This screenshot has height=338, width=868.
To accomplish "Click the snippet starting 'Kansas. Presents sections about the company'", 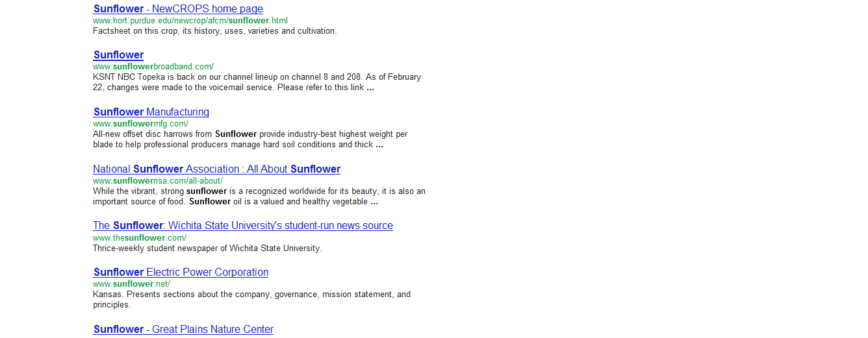I will click(251, 300).
